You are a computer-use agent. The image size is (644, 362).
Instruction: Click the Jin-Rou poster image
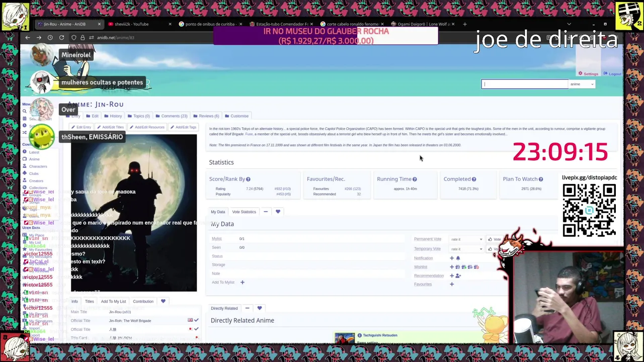click(x=134, y=213)
